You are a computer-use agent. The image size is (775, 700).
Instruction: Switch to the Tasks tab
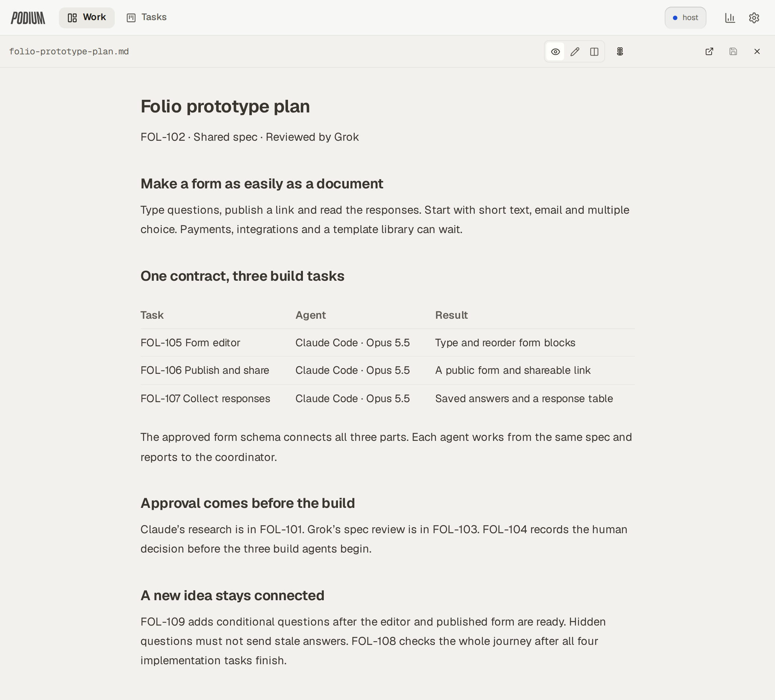pyautogui.click(x=146, y=17)
